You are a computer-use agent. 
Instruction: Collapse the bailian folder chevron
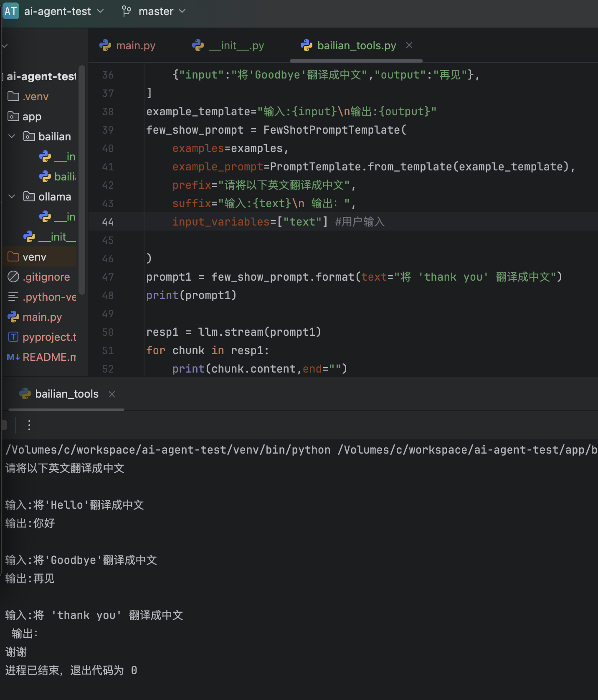point(12,136)
